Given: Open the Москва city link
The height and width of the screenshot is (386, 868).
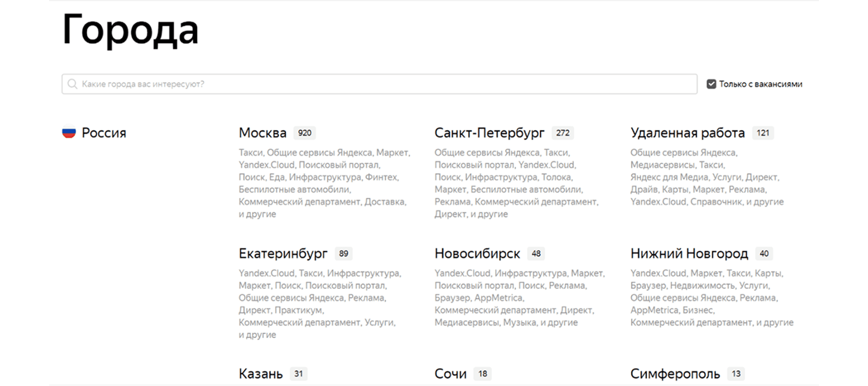Looking at the screenshot, I should [x=263, y=132].
